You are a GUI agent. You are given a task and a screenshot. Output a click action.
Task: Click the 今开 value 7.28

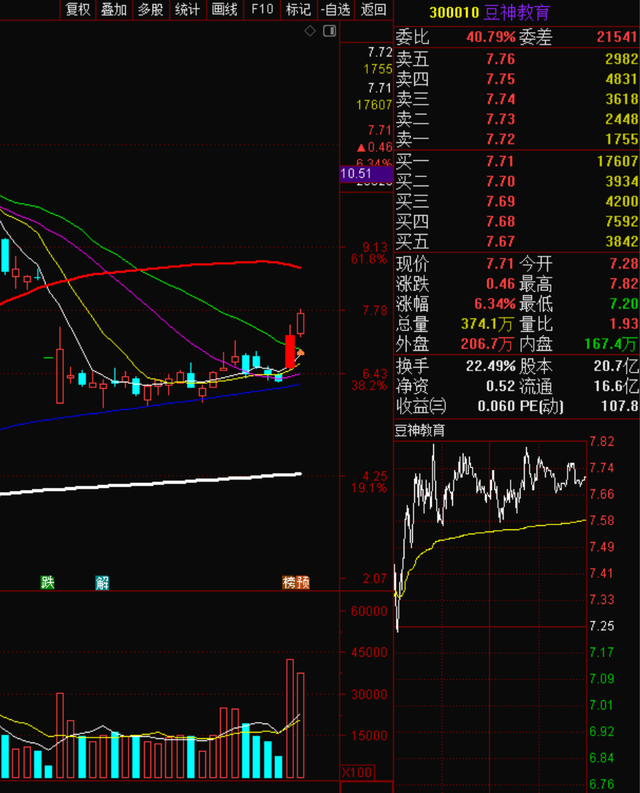click(x=624, y=263)
